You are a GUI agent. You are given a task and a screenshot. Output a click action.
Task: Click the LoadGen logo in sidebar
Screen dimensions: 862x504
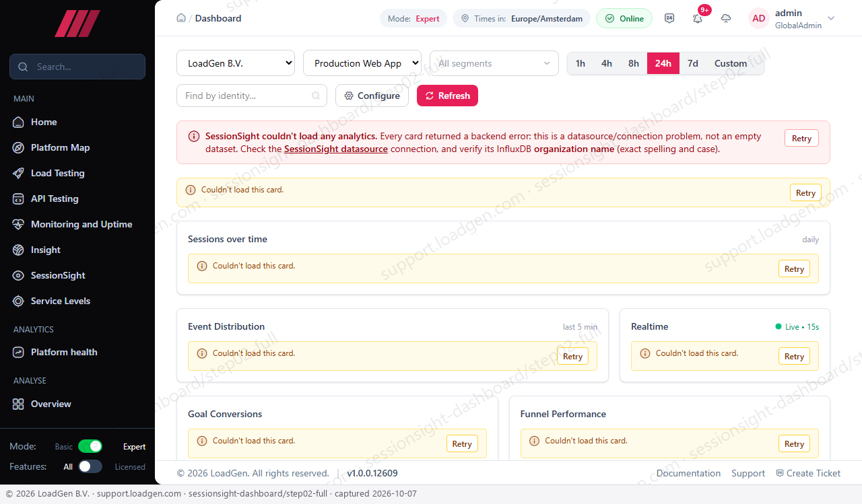coord(77,24)
